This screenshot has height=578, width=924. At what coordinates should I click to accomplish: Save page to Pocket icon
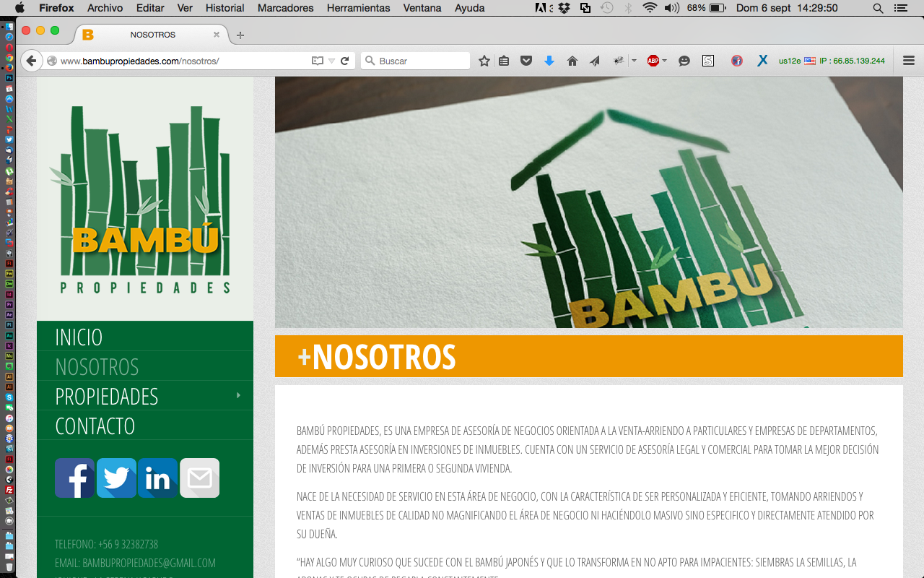[526, 61]
